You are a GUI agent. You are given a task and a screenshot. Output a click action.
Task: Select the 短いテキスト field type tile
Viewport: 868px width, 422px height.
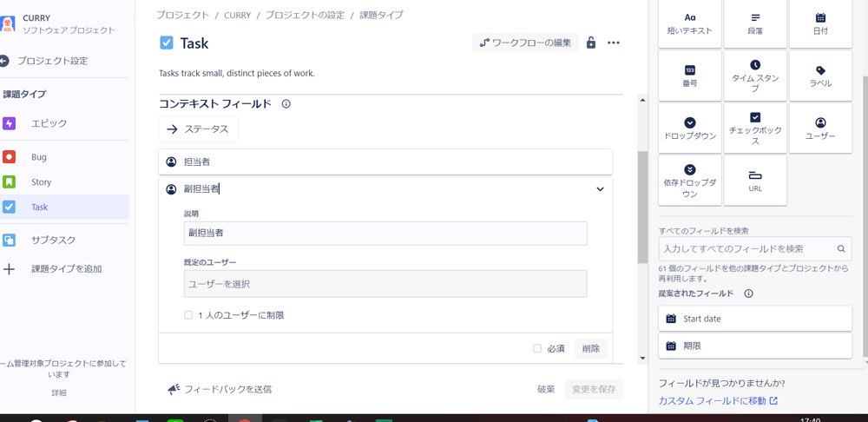pyautogui.click(x=689, y=23)
